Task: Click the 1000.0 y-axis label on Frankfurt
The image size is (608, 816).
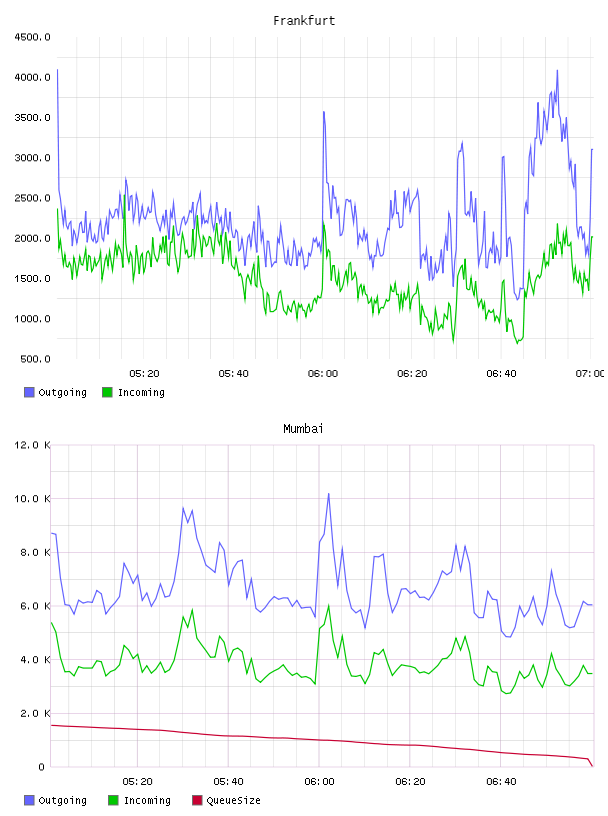Action: tap(32, 319)
